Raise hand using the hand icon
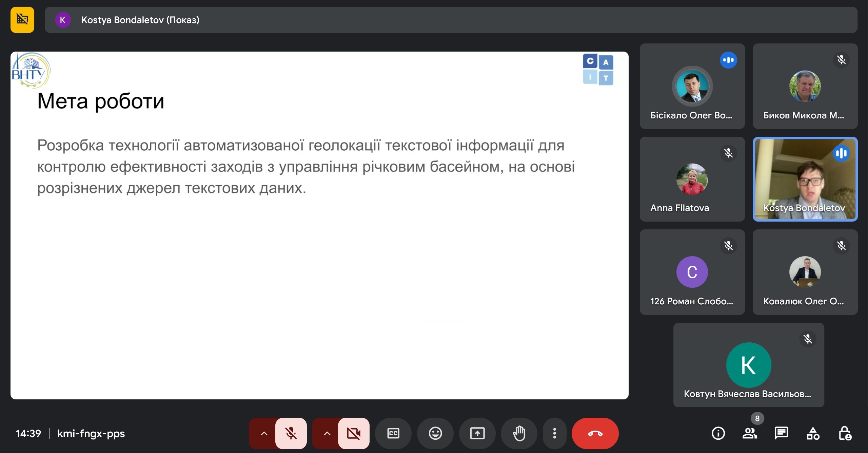The image size is (868, 453). (x=519, y=433)
